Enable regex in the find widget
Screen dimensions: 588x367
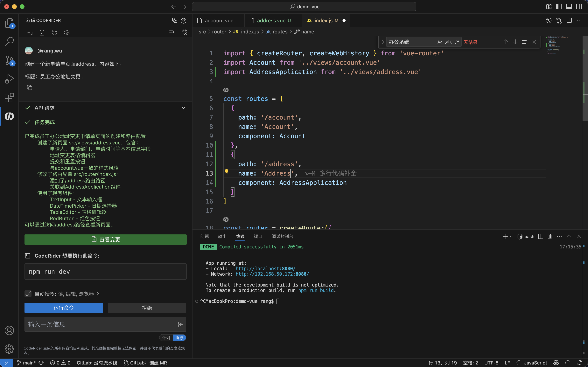click(x=457, y=42)
